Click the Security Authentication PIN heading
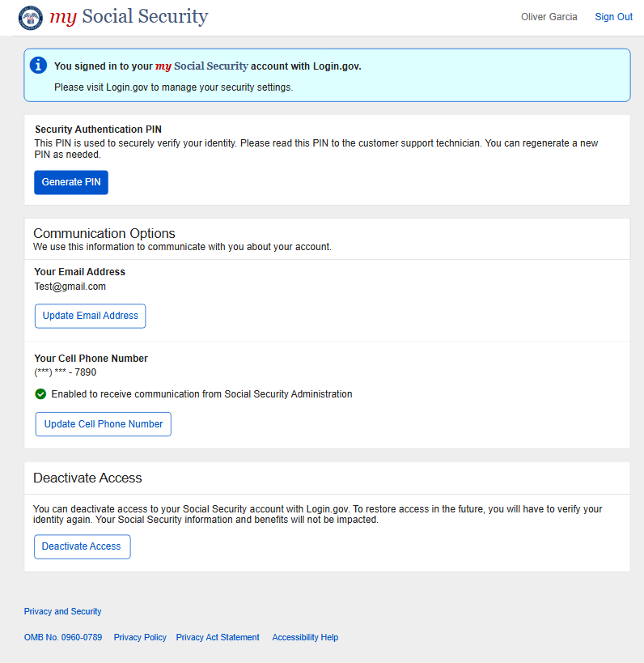644x663 pixels. [99, 129]
